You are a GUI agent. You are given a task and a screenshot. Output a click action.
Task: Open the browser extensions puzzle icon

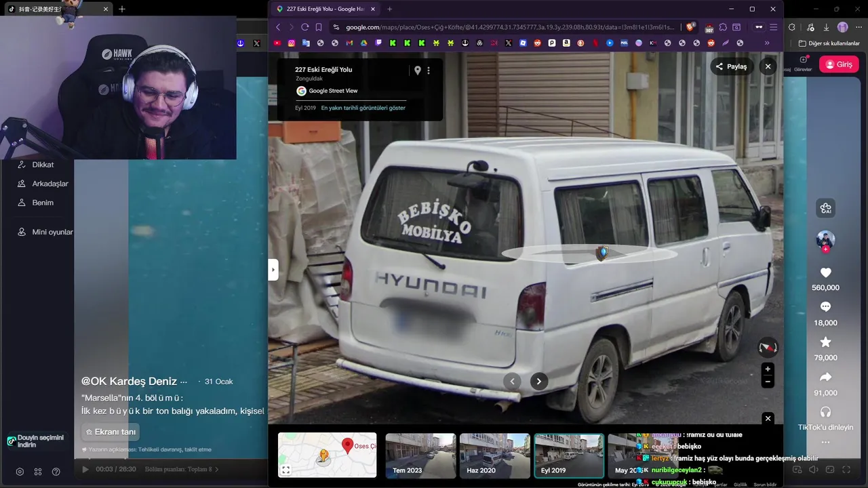point(723,27)
